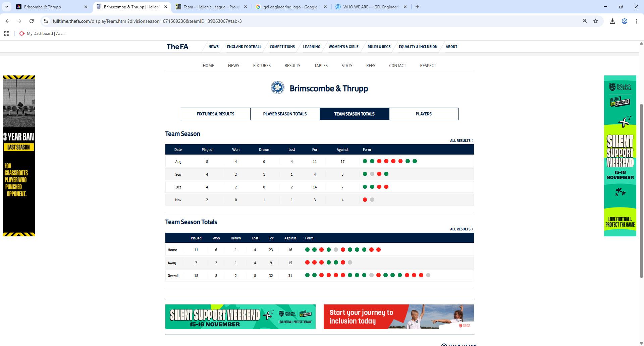This screenshot has width=644, height=346.
Task: Close the gel engineering logo Google tab
Action: pyautogui.click(x=325, y=7)
